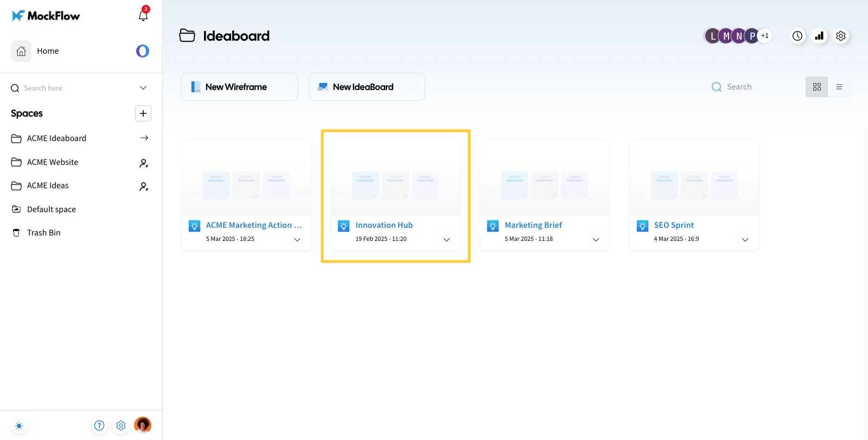This screenshot has height=440, width=868.
Task: Click the date 4 Mar 2025 - 16:9
Action: 676,239
